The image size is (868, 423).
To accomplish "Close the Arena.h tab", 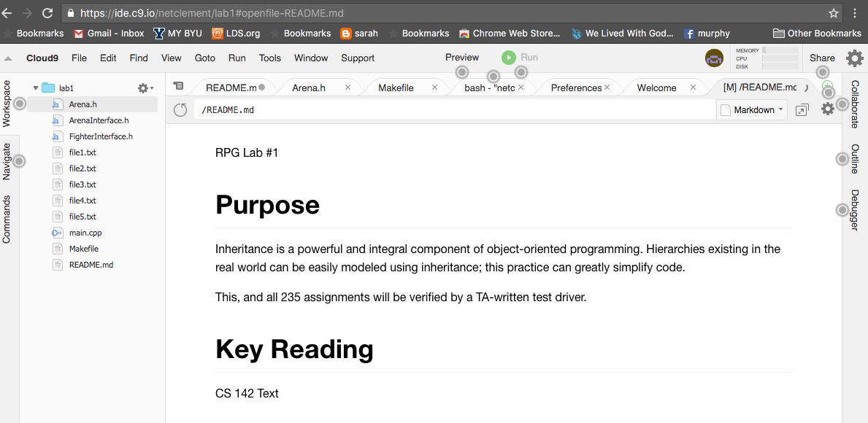I will pos(347,88).
